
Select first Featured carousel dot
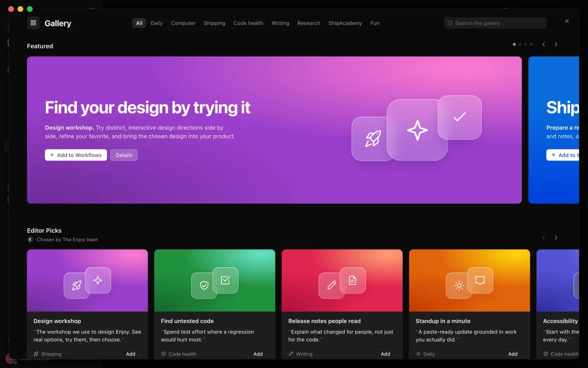pyautogui.click(x=514, y=44)
